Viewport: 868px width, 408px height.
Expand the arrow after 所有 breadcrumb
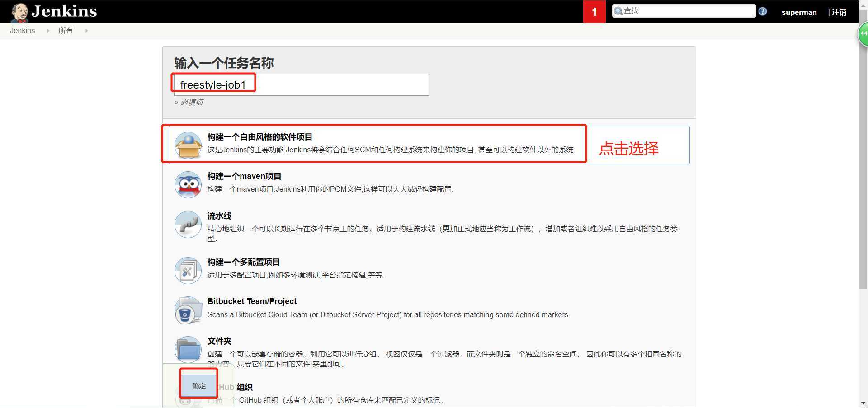tap(86, 31)
